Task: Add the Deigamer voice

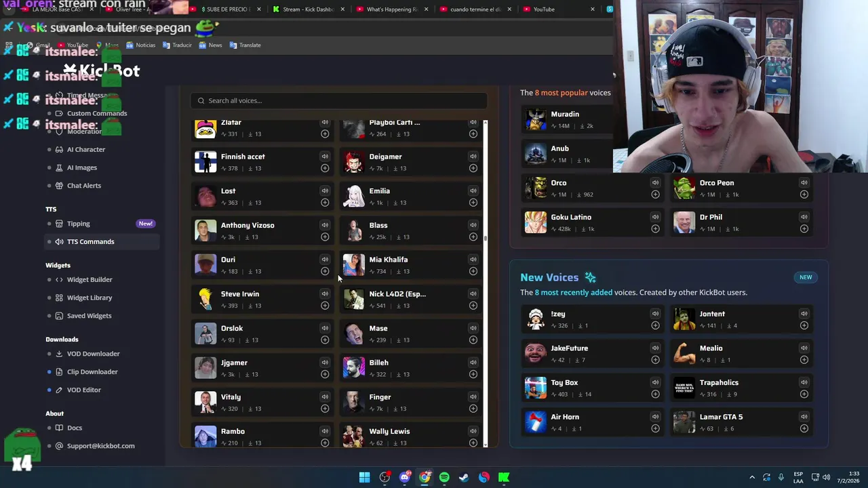Action: tap(473, 168)
